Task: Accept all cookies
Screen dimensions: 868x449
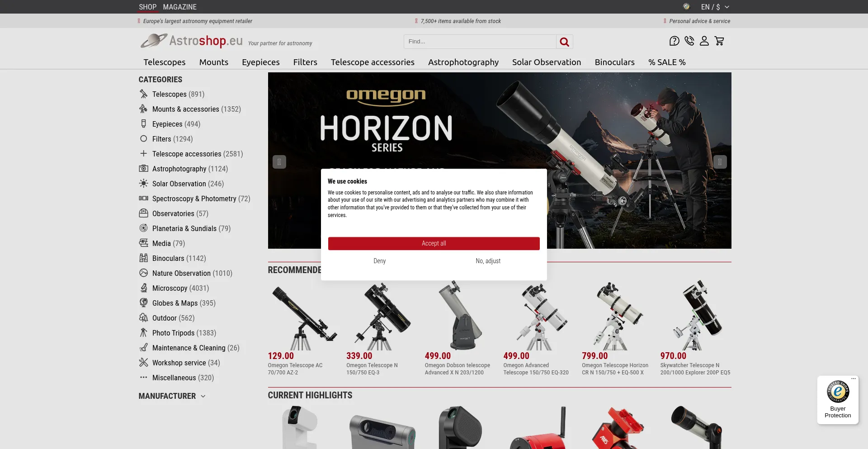Action: point(433,243)
